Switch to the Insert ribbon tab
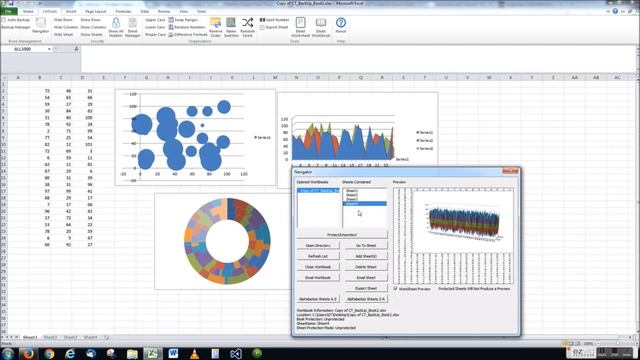Image resolution: width=640 pixels, height=360 pixels. 71,11
